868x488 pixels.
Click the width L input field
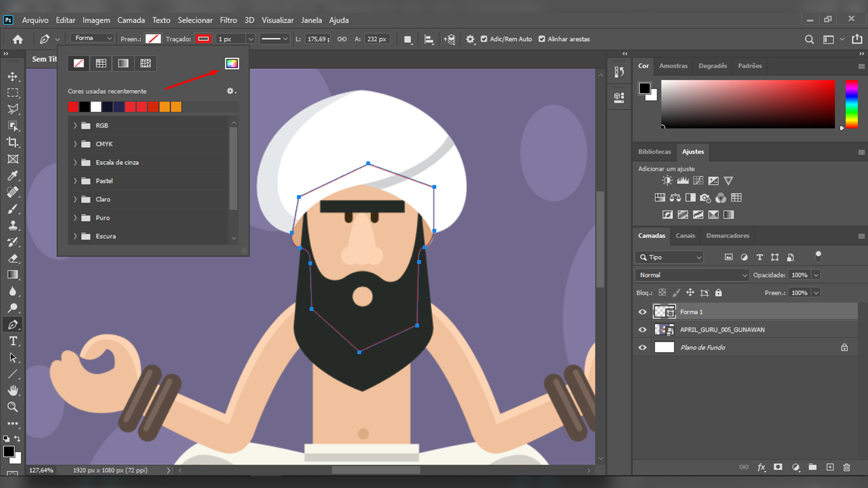318,39
